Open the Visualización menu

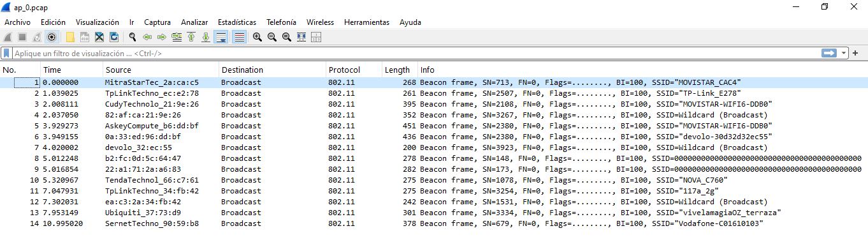(98, 22)
